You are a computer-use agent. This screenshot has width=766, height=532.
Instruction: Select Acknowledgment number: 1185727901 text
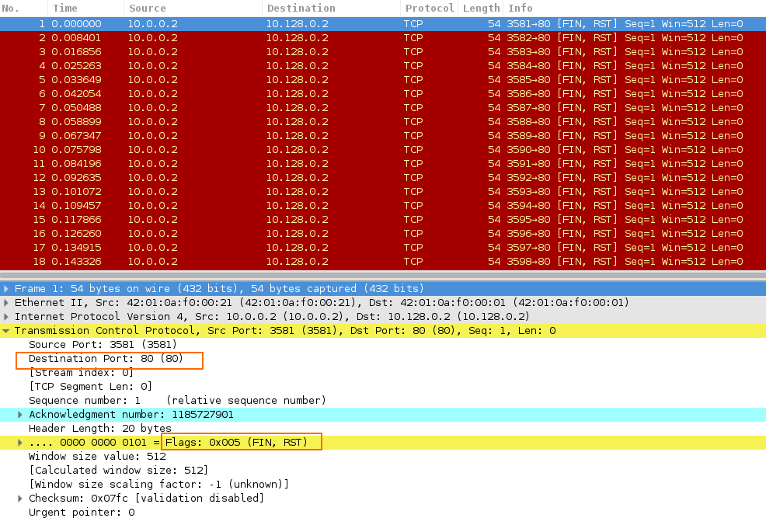point(131,415)
